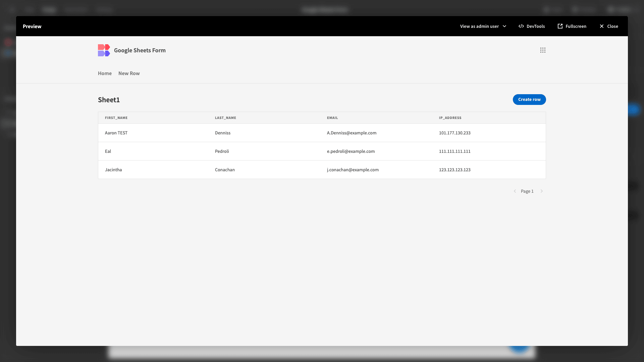The image size is (644, 362).
Task: Go to previous page arrow
Action: pos(515,191)
